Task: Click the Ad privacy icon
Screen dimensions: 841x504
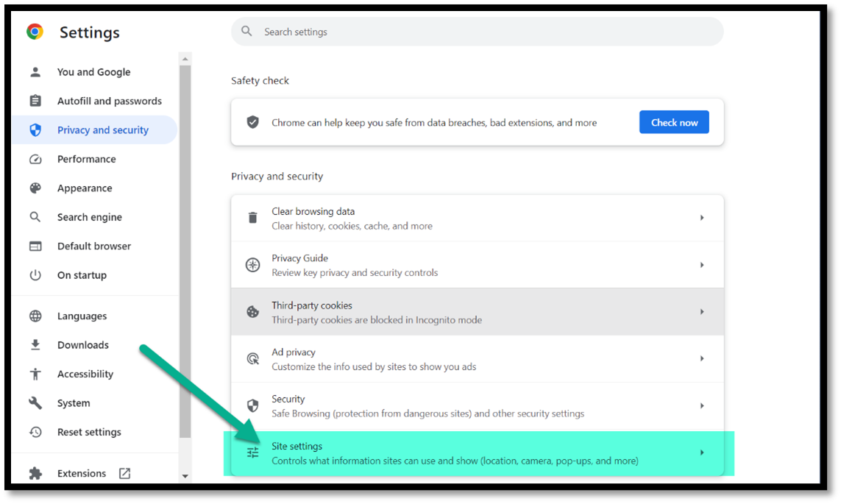Action: point(252,359)
